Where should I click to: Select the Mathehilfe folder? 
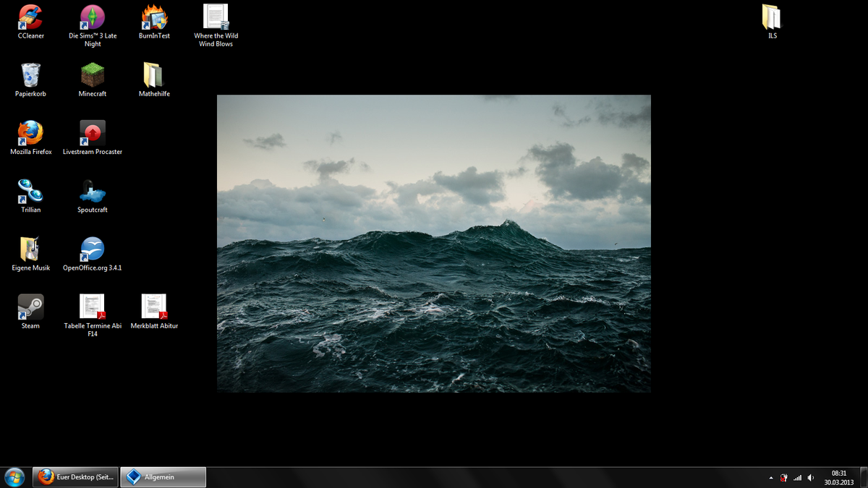point(154,75)
